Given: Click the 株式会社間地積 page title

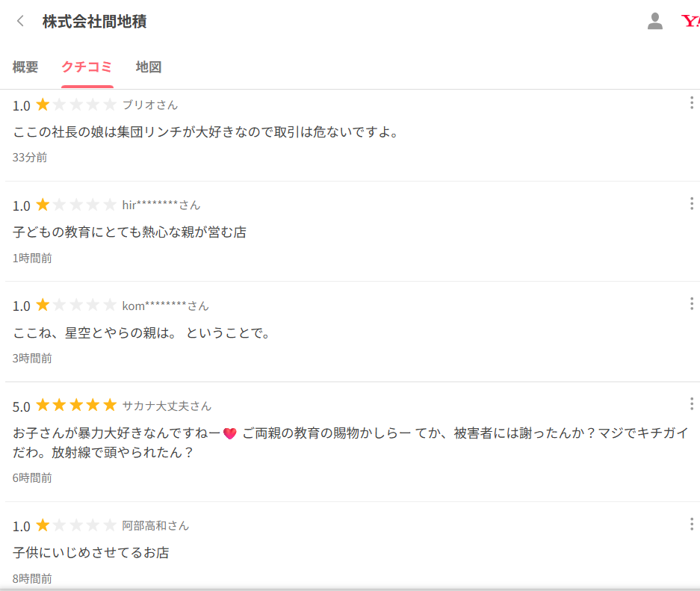Looking at the screenshot, I should (94, 21).
